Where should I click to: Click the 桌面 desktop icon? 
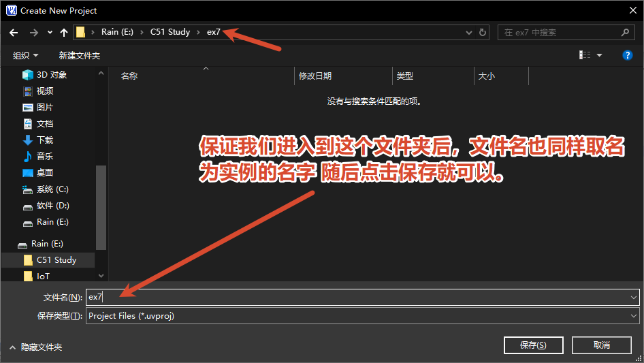[x=27, y=173]
